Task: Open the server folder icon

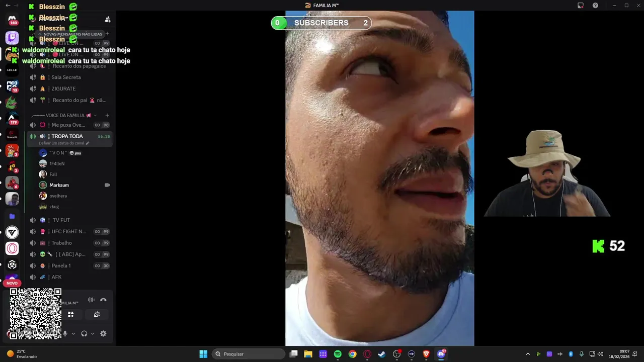Action: coord(12,216)
